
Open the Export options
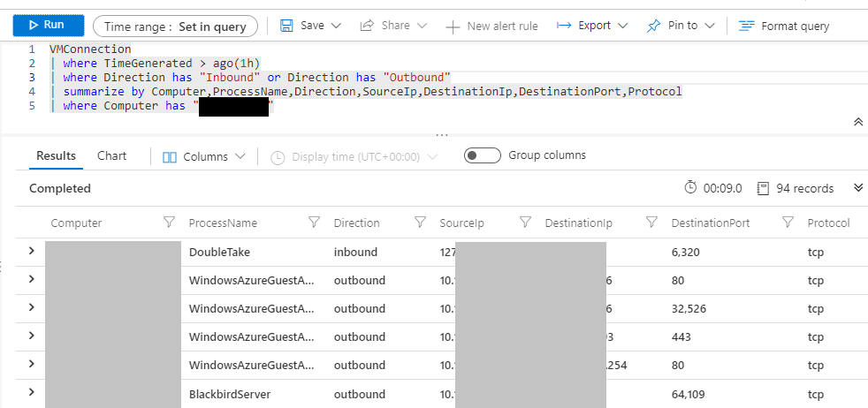[592, 26]
